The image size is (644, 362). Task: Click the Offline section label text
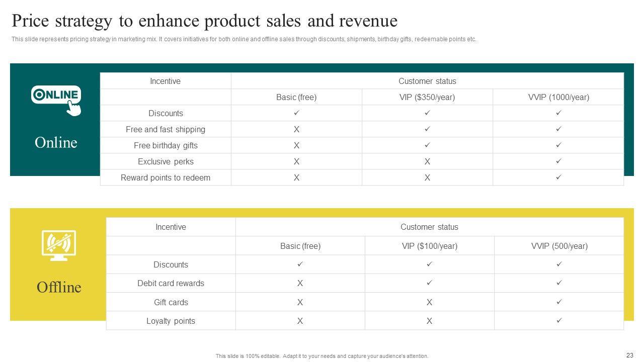click(58, 287)
